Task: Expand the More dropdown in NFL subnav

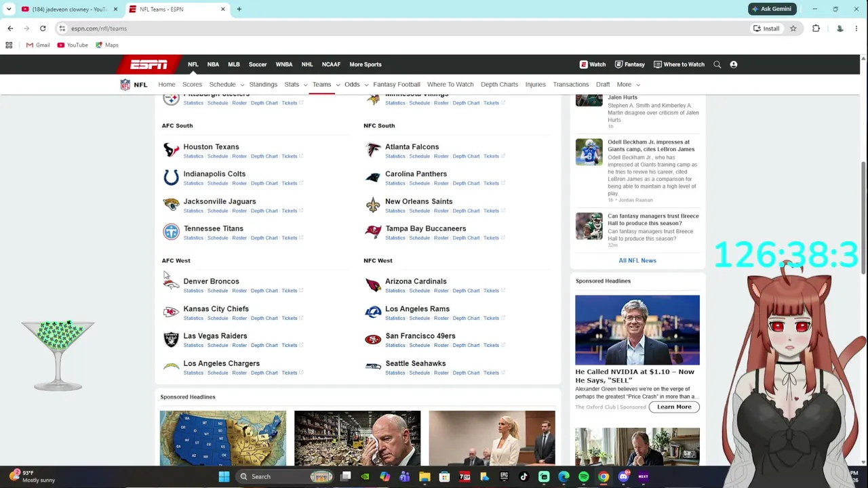Action: pos(628,85)
